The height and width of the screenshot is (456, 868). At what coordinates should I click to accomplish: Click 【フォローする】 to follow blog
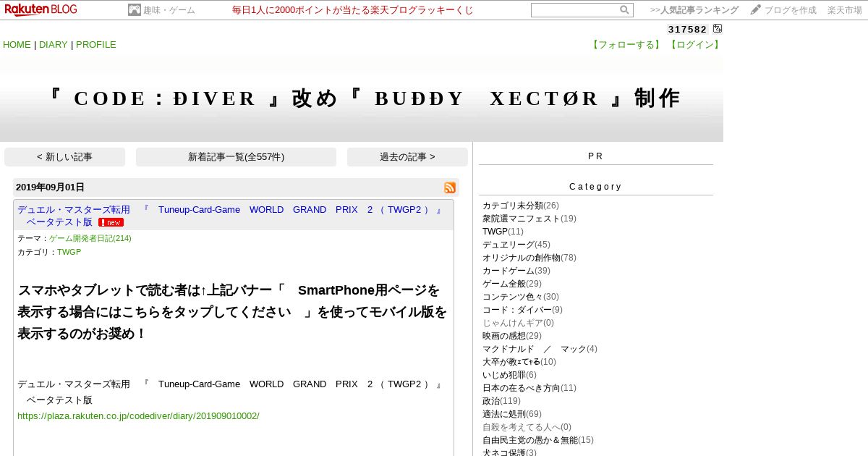pyautogui.click(x=626, y=45)
